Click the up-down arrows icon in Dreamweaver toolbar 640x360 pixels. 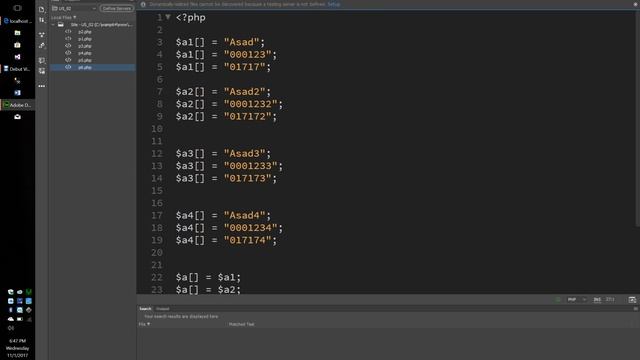click(x=42, y=20)
